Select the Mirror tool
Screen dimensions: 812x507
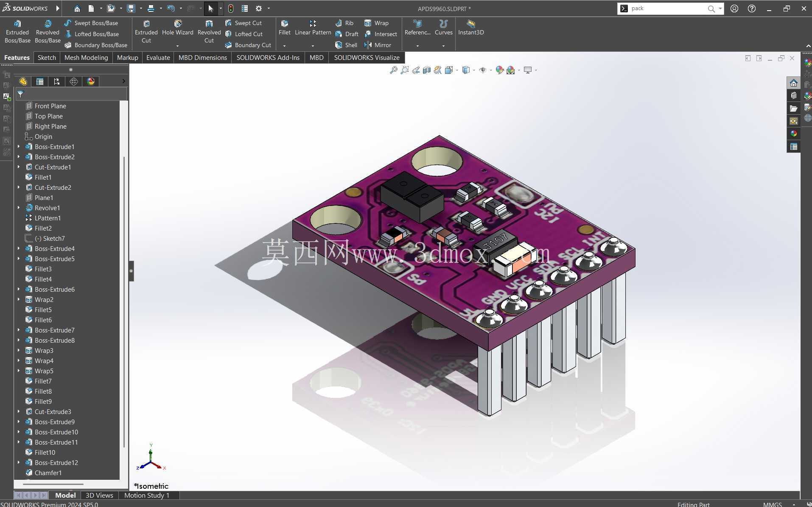click(378, 45)
